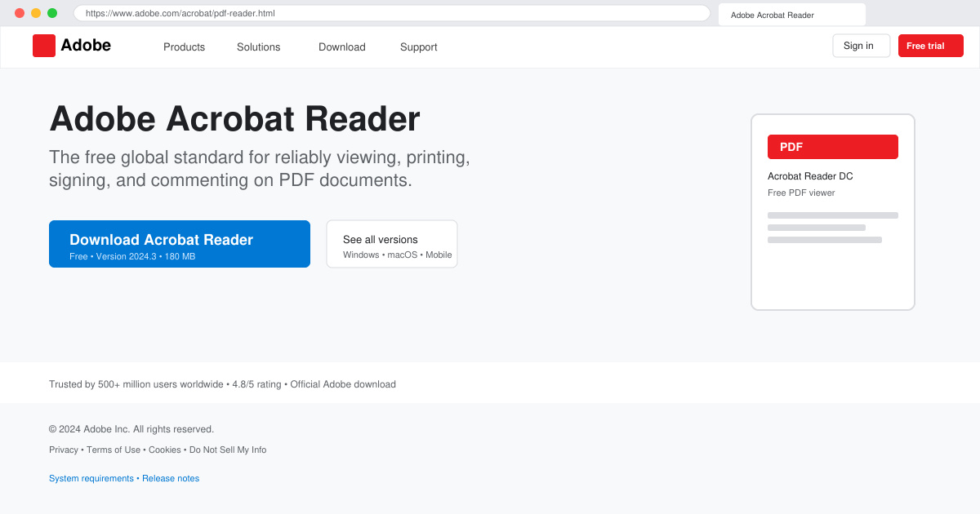This screenshot has width=980, height=514.
Task: Maximize window with the green button
Action: coord(52,13)
